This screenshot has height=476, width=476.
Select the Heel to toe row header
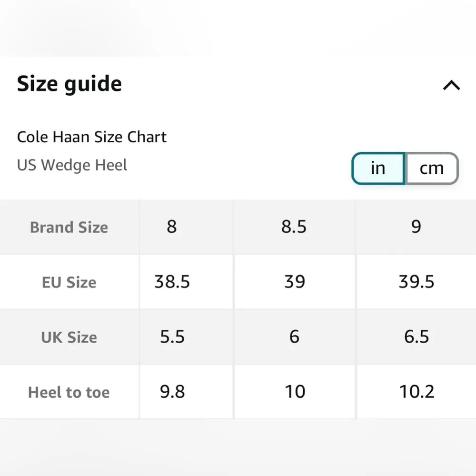[x=69, y=392]
